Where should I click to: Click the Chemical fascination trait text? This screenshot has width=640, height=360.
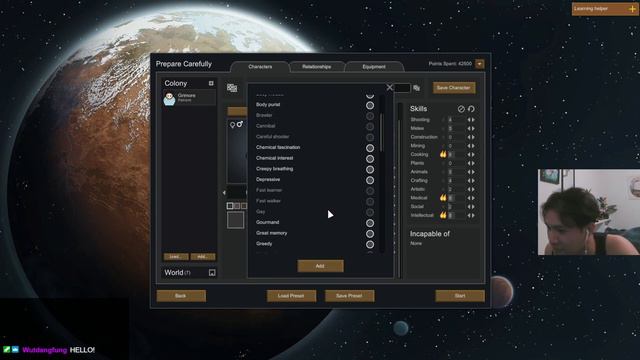278,147
